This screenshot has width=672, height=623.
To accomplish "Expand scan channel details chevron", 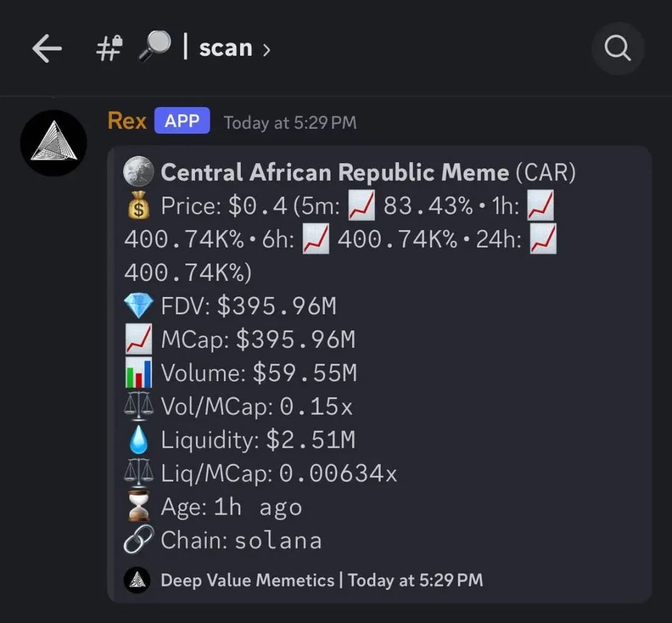I will click(x=266, y=50).
